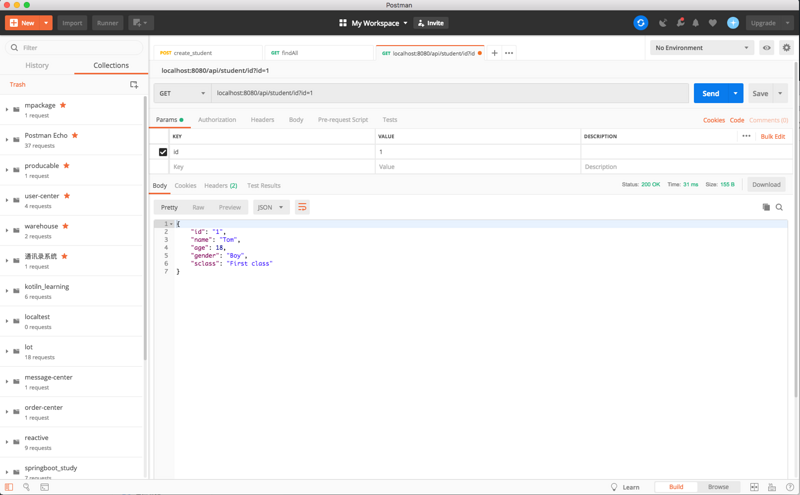Open the JSON format dropdown

(271, 207)
